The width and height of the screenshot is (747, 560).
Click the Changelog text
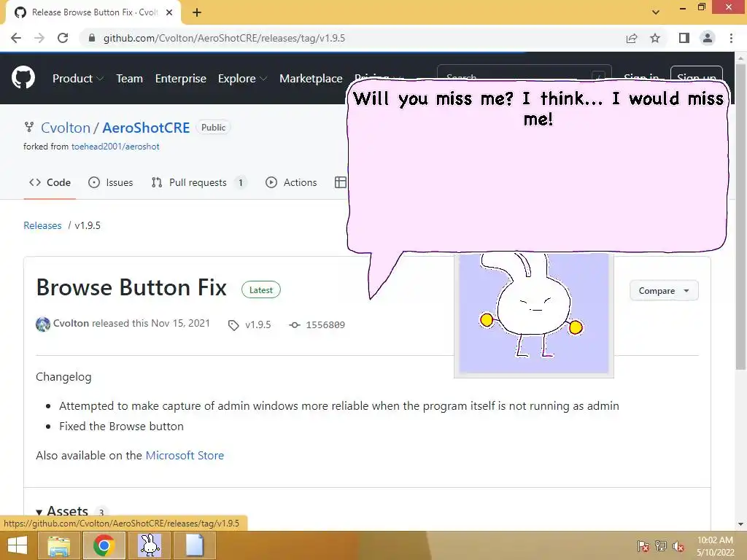click(x=63, y=377)
